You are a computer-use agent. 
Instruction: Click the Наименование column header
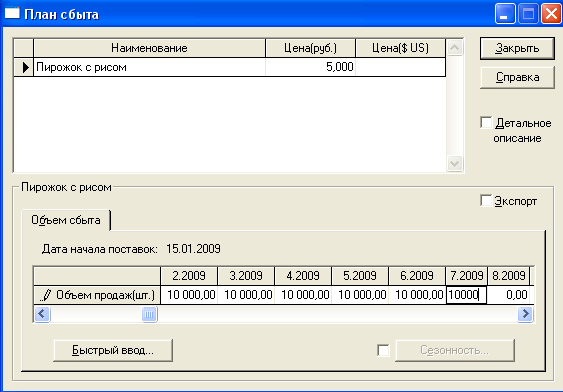[149, 48]
